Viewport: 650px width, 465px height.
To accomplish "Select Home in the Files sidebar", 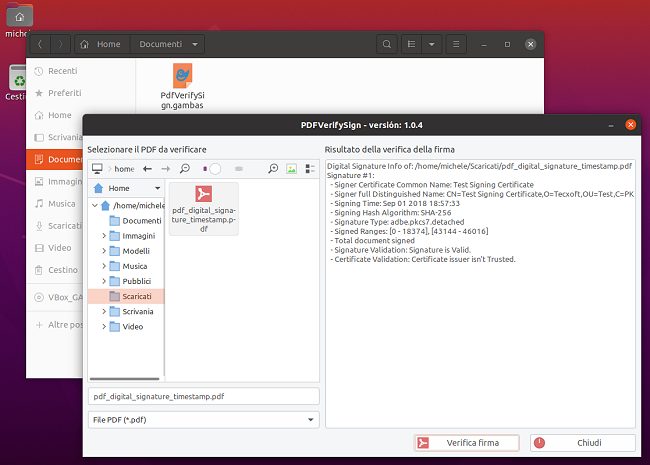I will tap(56, 115).
